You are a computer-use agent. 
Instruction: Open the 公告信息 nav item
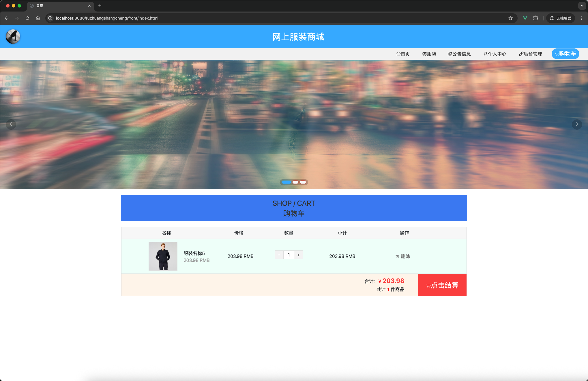(459, 54)
